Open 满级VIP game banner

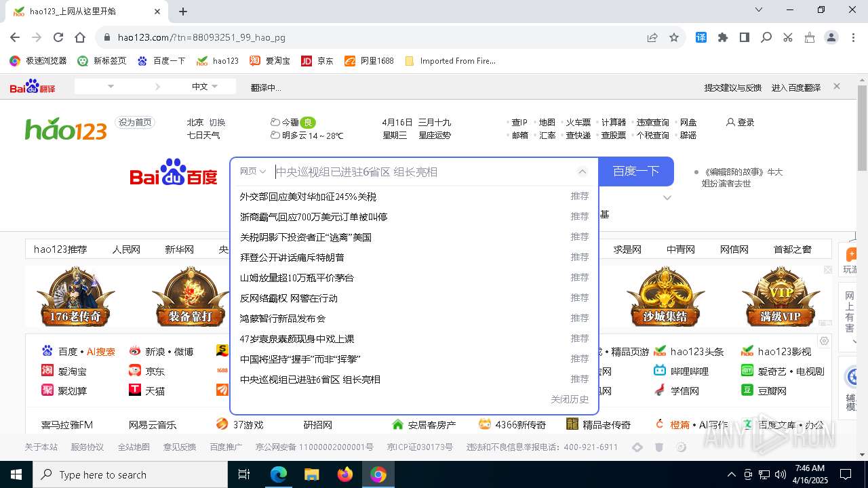pyautogui.click(x=781, y=296)
